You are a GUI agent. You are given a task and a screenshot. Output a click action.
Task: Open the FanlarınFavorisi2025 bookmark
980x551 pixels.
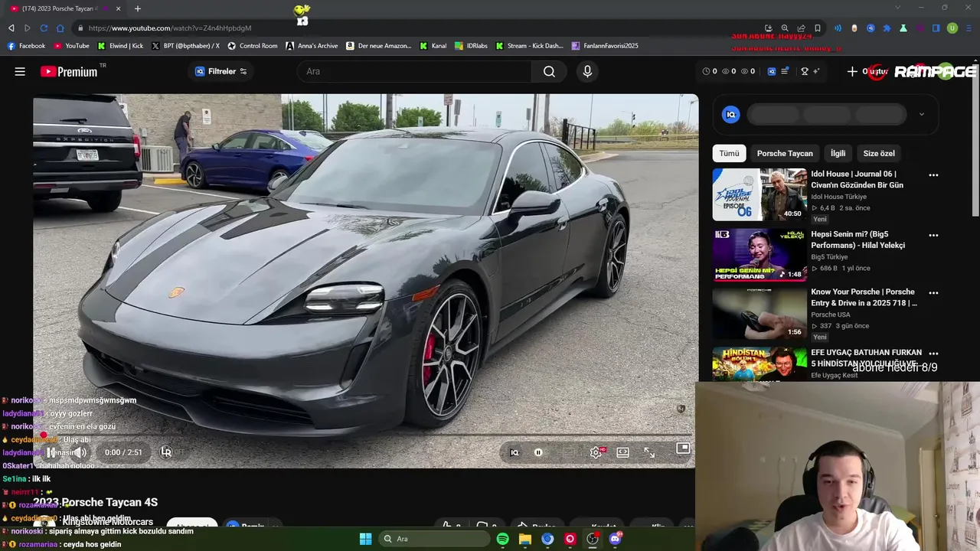[605, 46]
